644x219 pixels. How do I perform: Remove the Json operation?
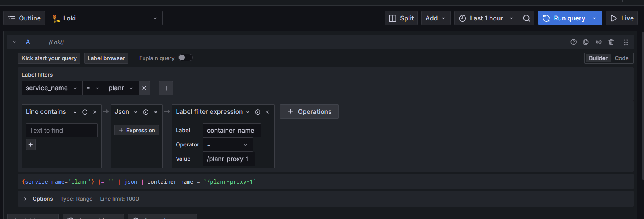[x=155, y=112]
